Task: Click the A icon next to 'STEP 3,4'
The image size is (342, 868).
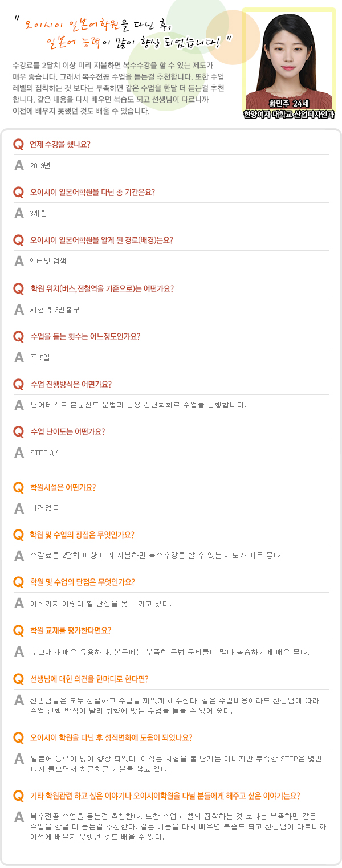Action: 19,453
